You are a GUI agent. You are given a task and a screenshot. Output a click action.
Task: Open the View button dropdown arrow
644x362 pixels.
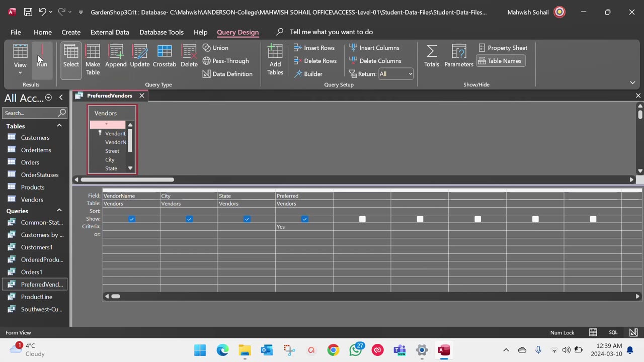[x=20, y=72]
